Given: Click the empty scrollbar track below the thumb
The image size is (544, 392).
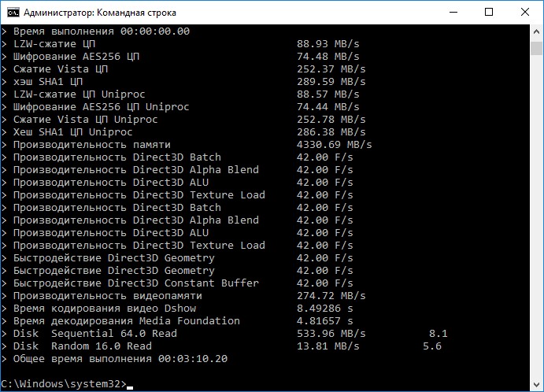Looking at the screenshot, I should tap(536, 216).
